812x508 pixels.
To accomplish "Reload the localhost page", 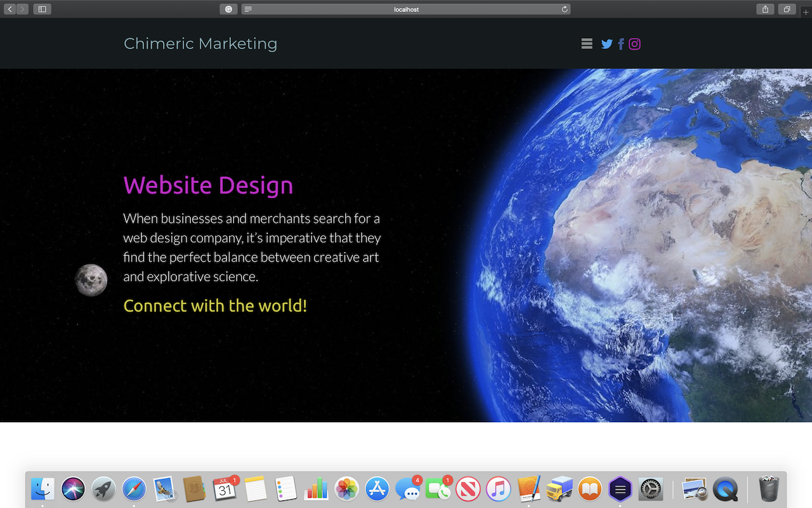I will pos(565,9).
